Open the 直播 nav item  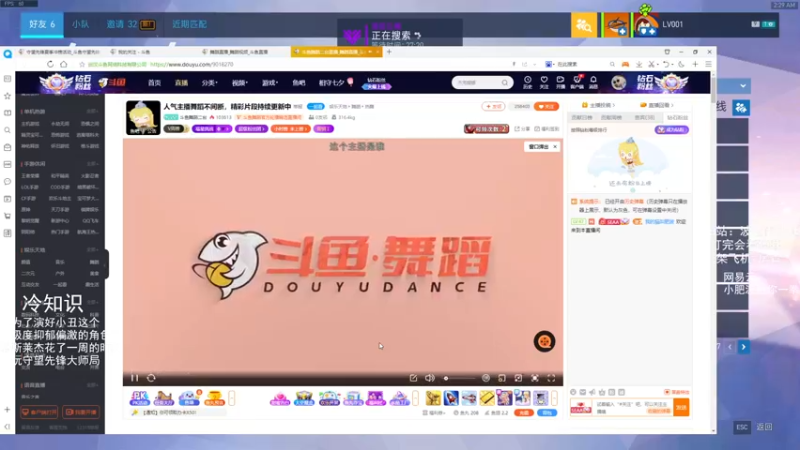181,83
